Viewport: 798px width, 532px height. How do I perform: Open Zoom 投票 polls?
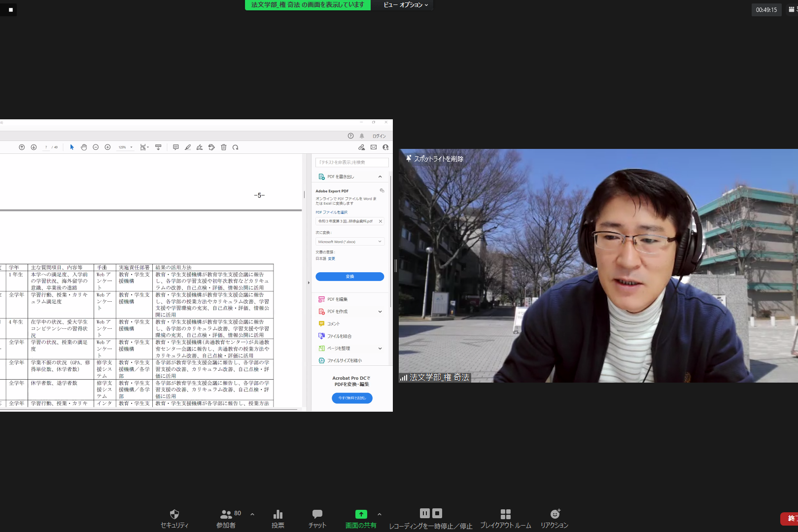(278, 519)
